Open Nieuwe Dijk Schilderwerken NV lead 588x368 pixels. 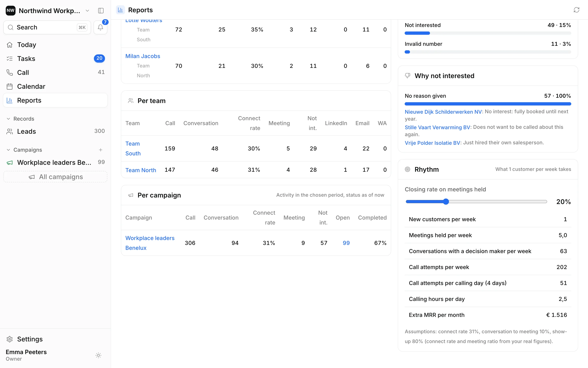[443, 112]
